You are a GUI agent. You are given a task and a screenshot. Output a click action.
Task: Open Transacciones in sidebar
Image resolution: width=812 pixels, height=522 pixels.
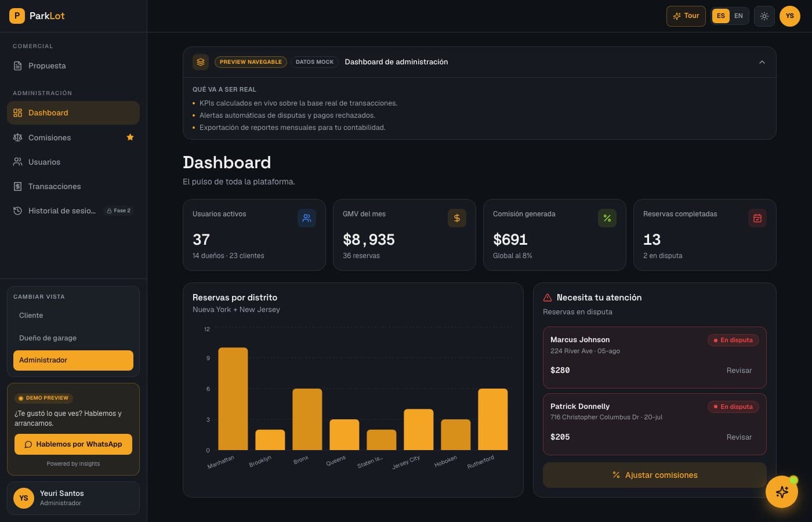click(x=73, y=186)
